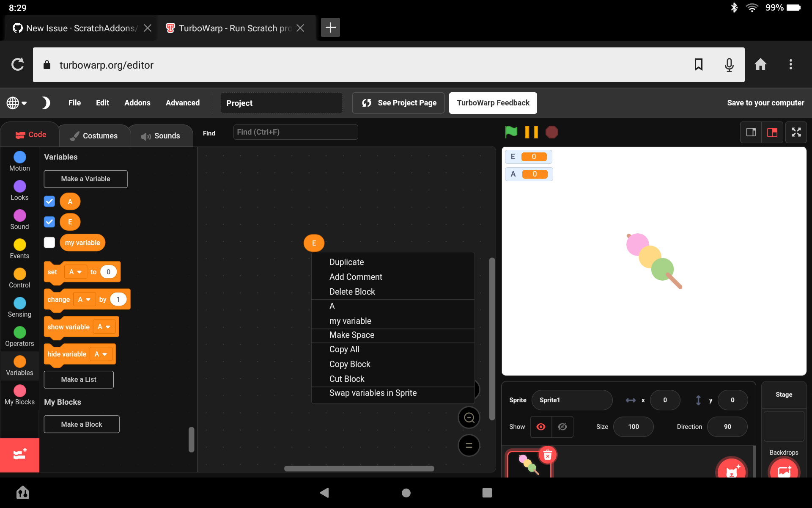The width and height of the screenshot is (812, 508).
Task: Click the Find blocks input field
Action: pyautogui.click(x=295, y=132)
